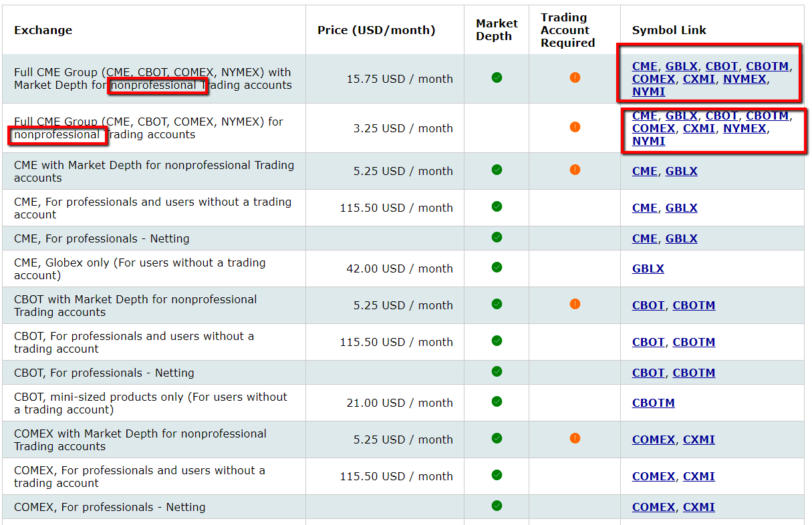Image resolution: width=812 pixels, height=525 pixels.
Task: Open NYMI link in the 3.25 USD row
Action: 648,141
